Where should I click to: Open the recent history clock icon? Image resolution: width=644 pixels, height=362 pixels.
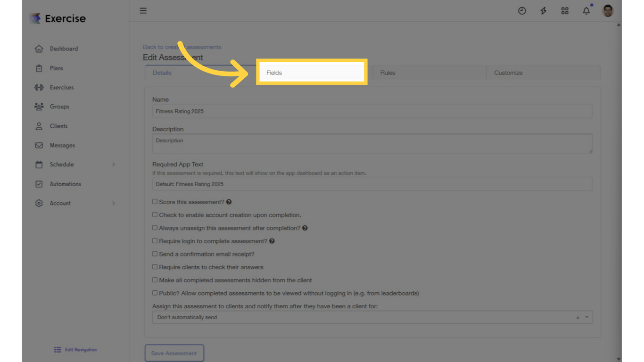[522, 10]
